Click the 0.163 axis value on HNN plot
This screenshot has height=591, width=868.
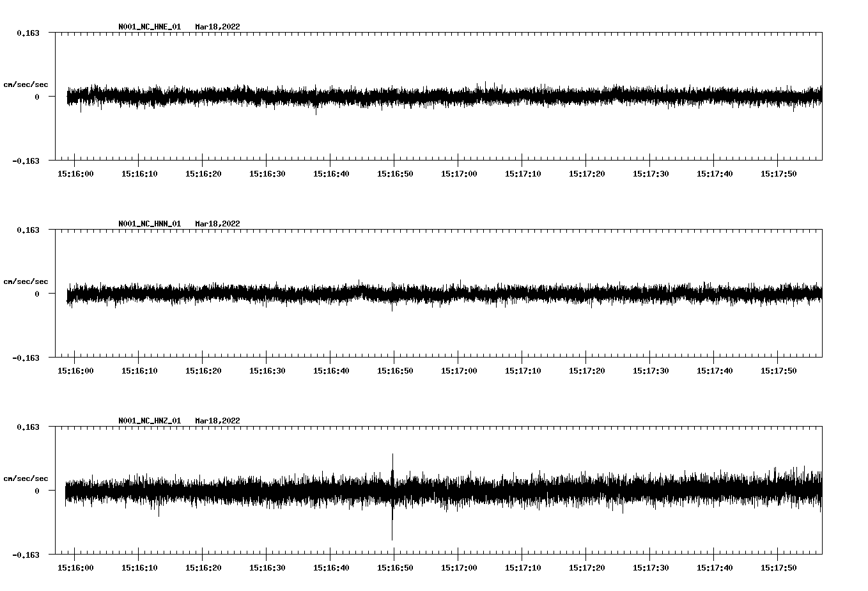(27, 230)
